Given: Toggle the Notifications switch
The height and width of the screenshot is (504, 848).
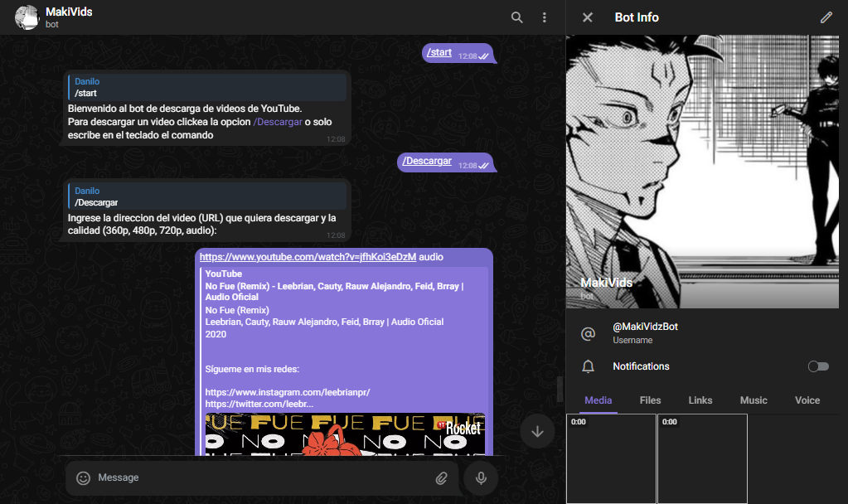Looking at the screenshot, I should (817, 366).
